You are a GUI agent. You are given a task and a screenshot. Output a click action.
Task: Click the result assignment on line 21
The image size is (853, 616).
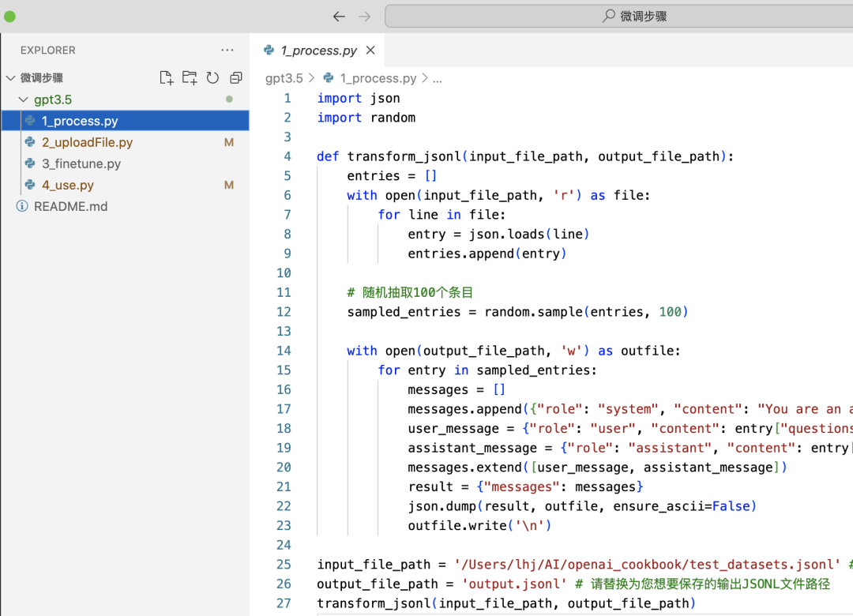525,487
